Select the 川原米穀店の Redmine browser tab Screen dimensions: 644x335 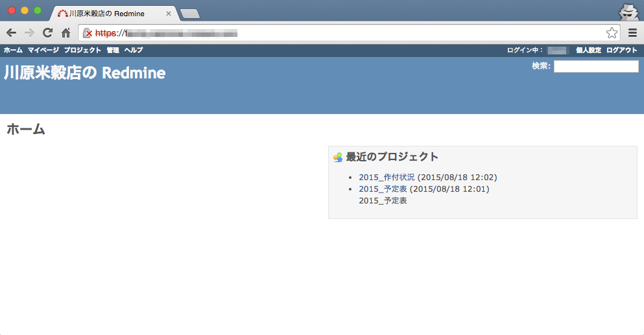[x=114, y=14]
